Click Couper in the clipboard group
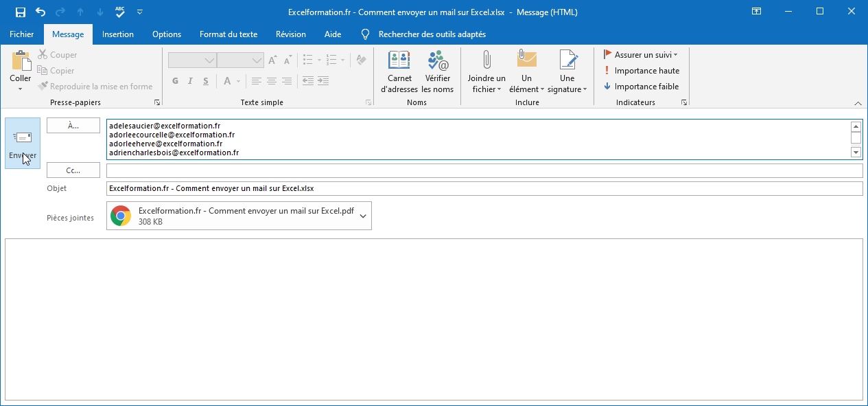 click(57, 55)
